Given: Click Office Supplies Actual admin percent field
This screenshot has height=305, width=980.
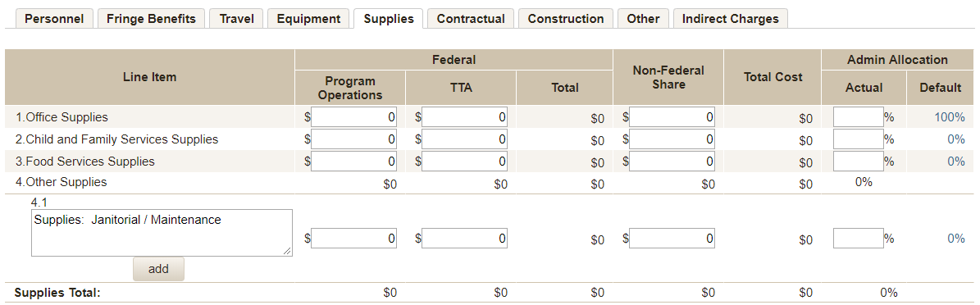Looking at the screenshot, I should click(858, 117).
